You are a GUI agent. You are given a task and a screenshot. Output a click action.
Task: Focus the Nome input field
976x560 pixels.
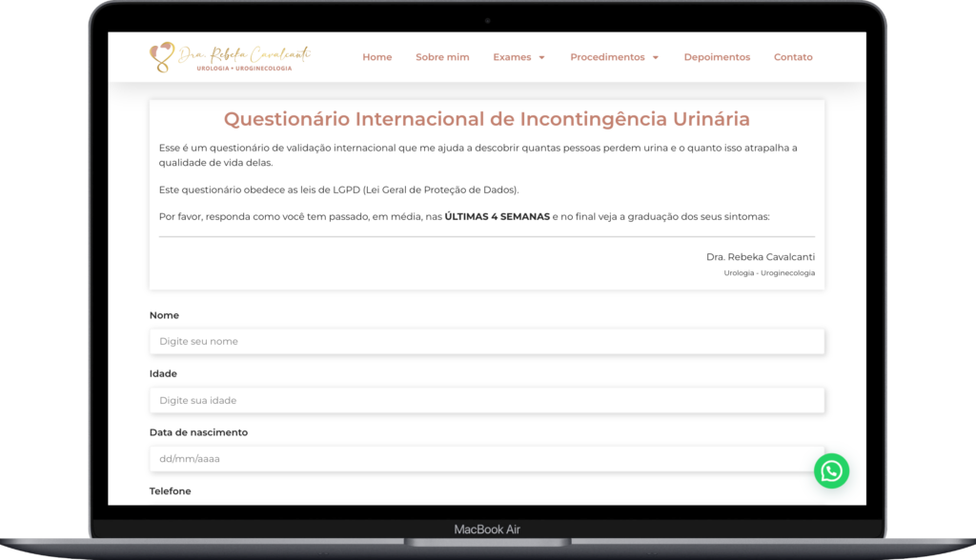pos(487,342)
